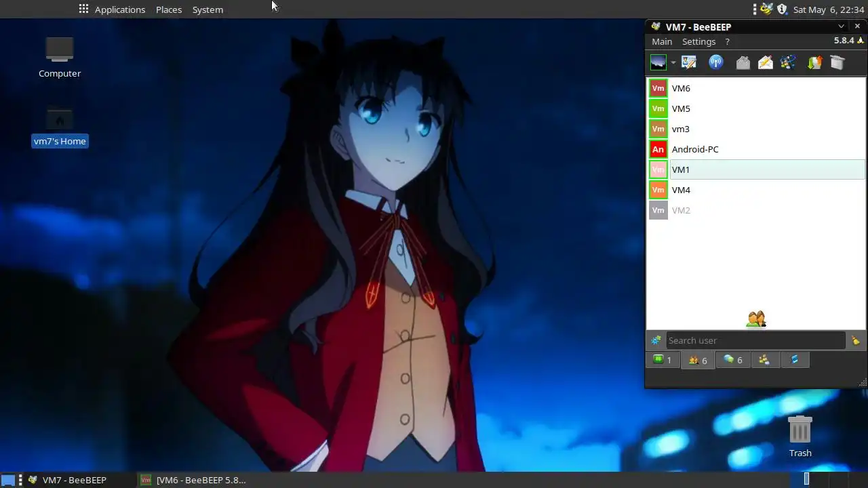Image resolution: width=868 pixels, height=488 pixels.
Task: Click the orange Vm avatar of VM4
Action: [x=658, y=190]
